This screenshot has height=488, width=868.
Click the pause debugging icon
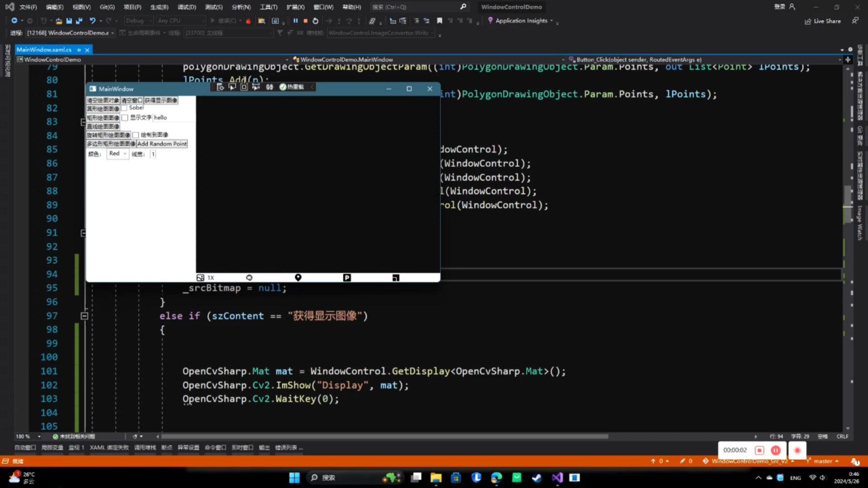296,21
